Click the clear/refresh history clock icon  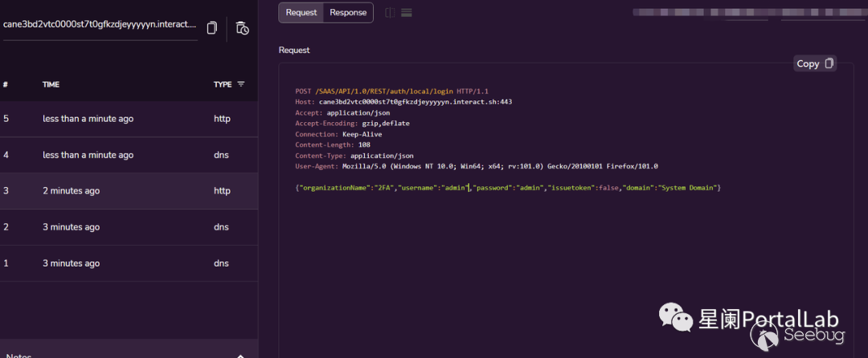242,28
